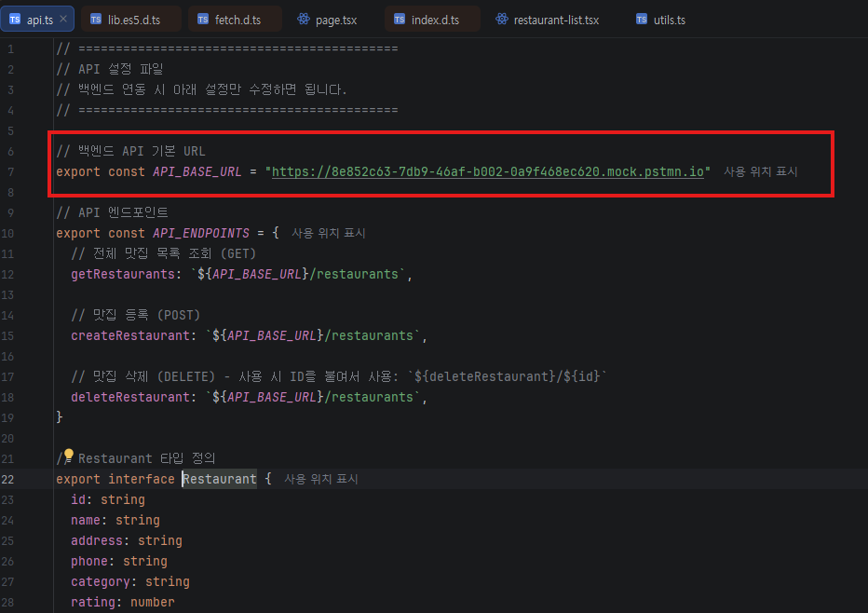Click the React icon on page.tsx tab
The height and width of the screenshot is (613, 868).
304,20
